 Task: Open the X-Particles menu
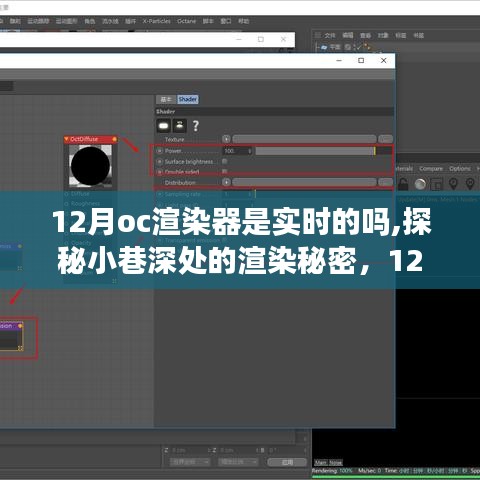tap(156, 21)
